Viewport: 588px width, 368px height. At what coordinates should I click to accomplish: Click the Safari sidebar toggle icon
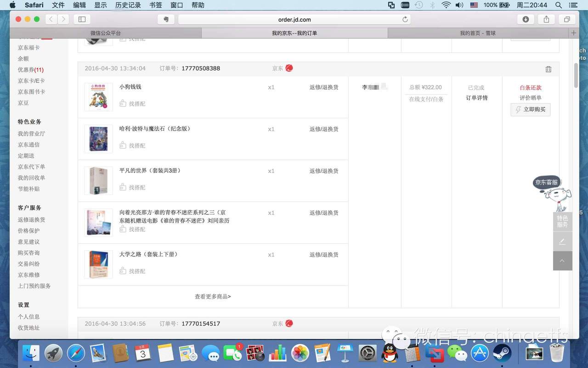click(x=82, y=19)
